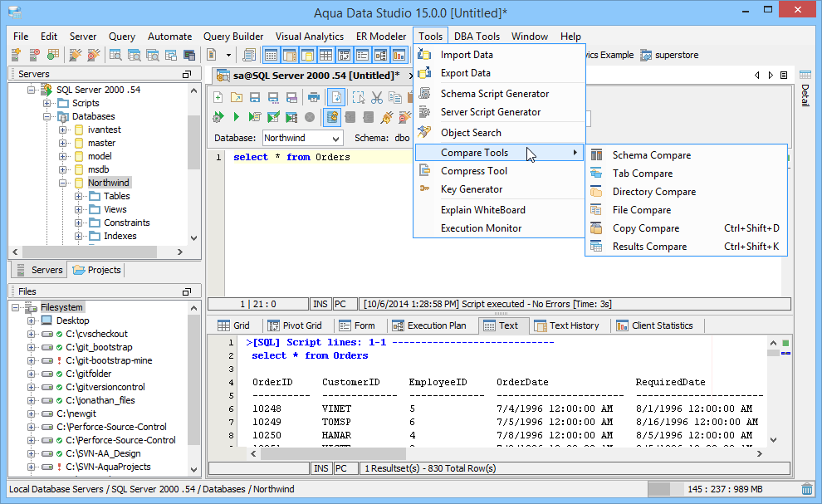Select the master database in tree
822x504 pixels.
[x=101, y=143]
